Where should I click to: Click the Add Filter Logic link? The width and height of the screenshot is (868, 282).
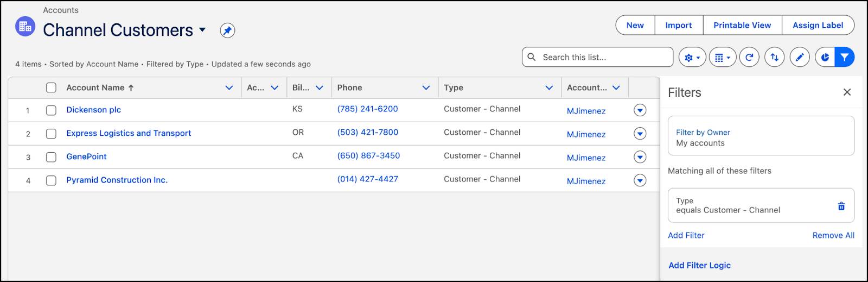click(699, 265)
